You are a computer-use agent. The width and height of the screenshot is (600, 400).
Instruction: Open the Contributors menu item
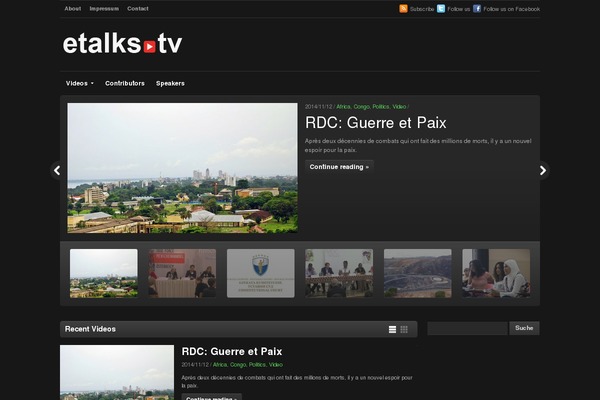click(125, 83)
